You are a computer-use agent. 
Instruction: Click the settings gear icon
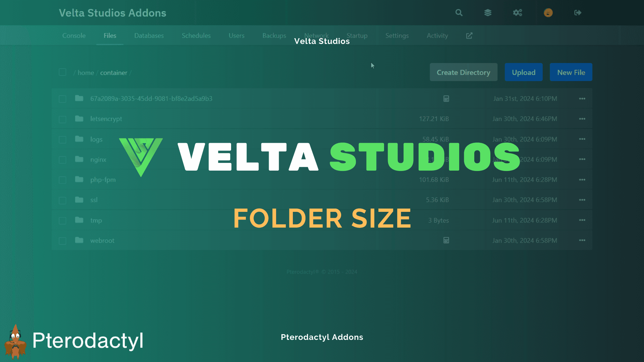pyautogui.click(x=518, y=12)
